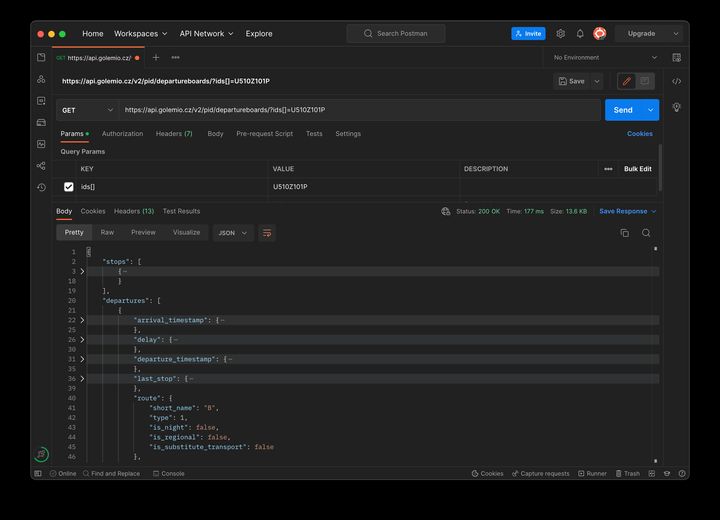The height and width of the screenshot is (520, 720).
Task: Click the Send button
Action: tap(623, 110)
